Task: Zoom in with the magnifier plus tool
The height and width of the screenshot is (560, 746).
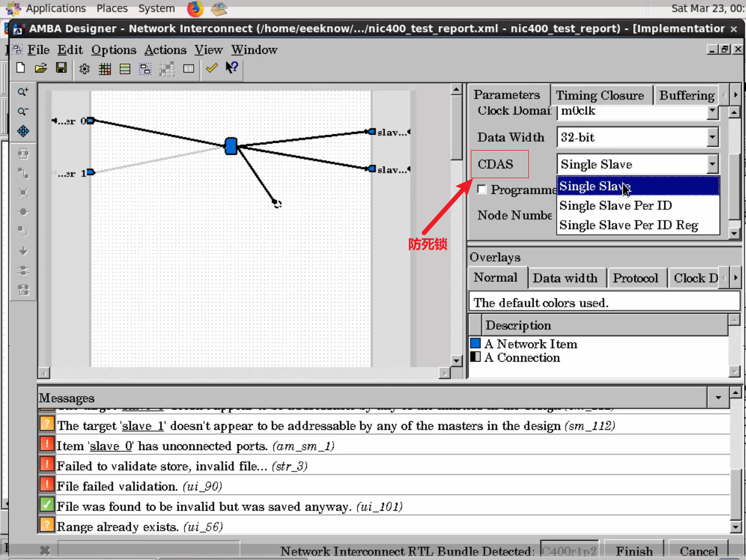Action: point(23,92)
